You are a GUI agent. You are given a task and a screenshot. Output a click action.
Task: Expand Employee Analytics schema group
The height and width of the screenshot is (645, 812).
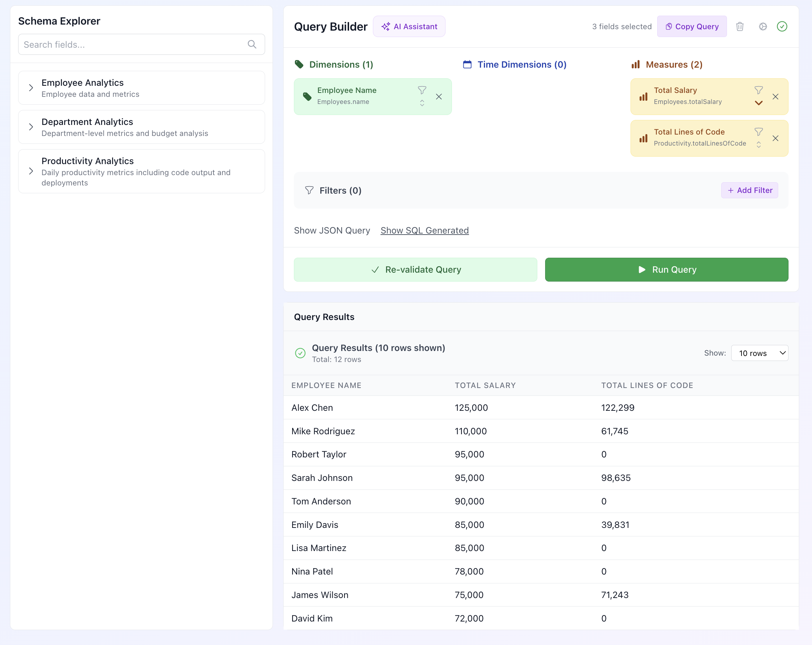coord(31,88)
